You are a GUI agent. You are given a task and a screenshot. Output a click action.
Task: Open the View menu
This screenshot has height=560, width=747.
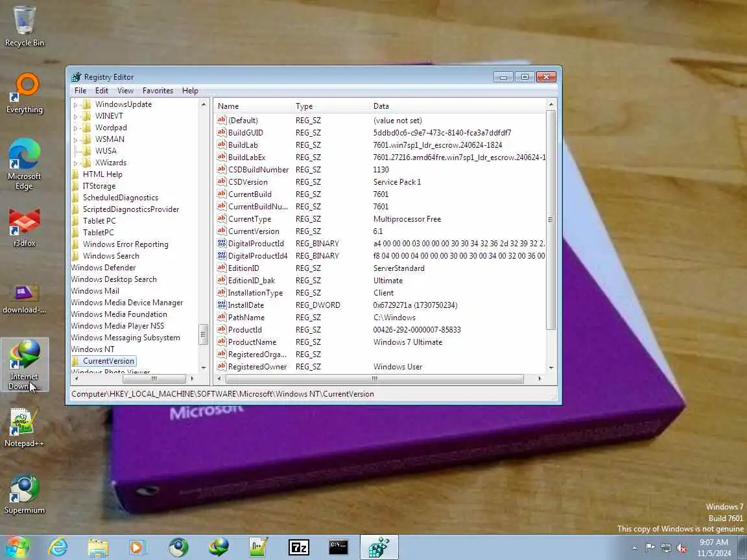pyautogui.click(x=125, y=91)
